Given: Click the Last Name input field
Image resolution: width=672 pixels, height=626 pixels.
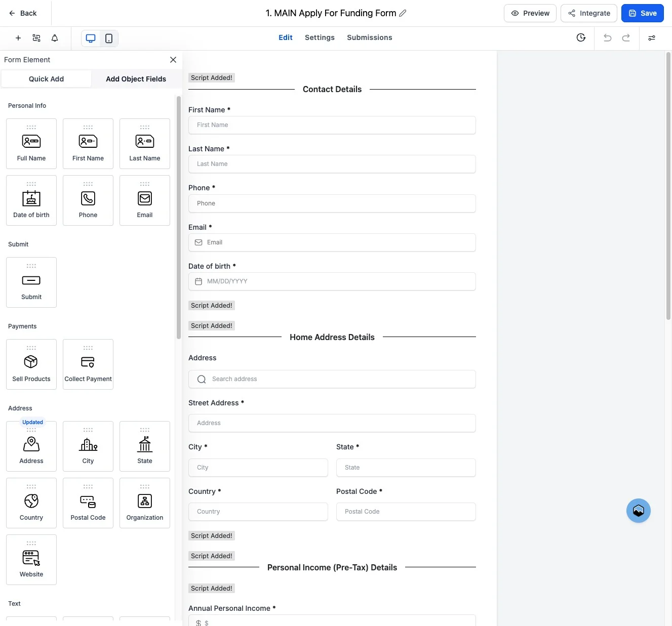Looking at the screenshot, I should point(332,164).
